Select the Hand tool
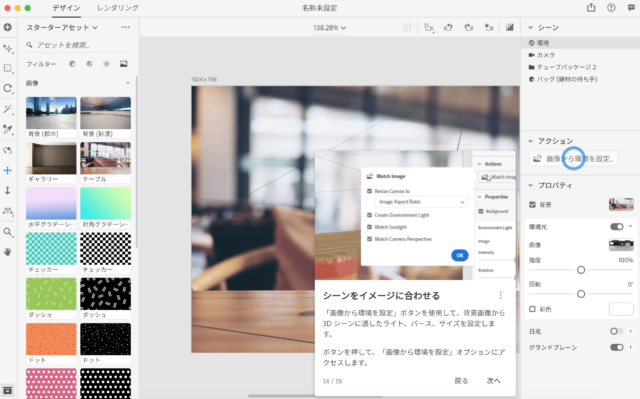 point(8,252)
